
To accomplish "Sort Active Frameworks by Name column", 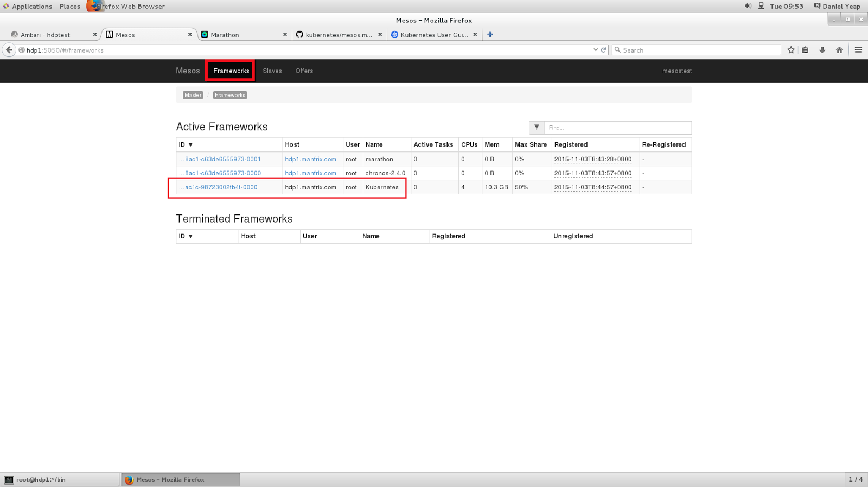I will [374, 145].
